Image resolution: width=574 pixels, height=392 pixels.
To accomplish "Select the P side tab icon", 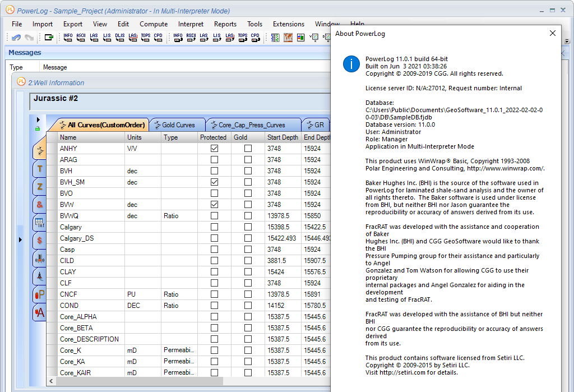I will click(40, 294).
